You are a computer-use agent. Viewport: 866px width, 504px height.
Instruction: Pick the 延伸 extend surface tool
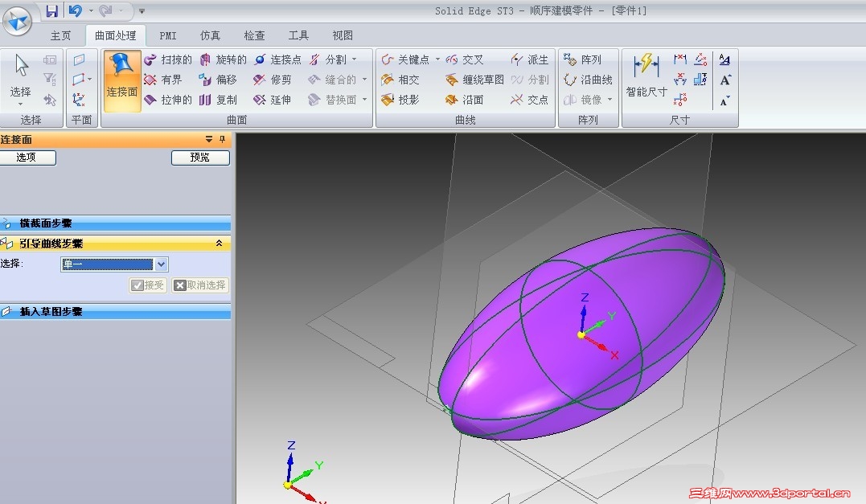click(273, 100)
